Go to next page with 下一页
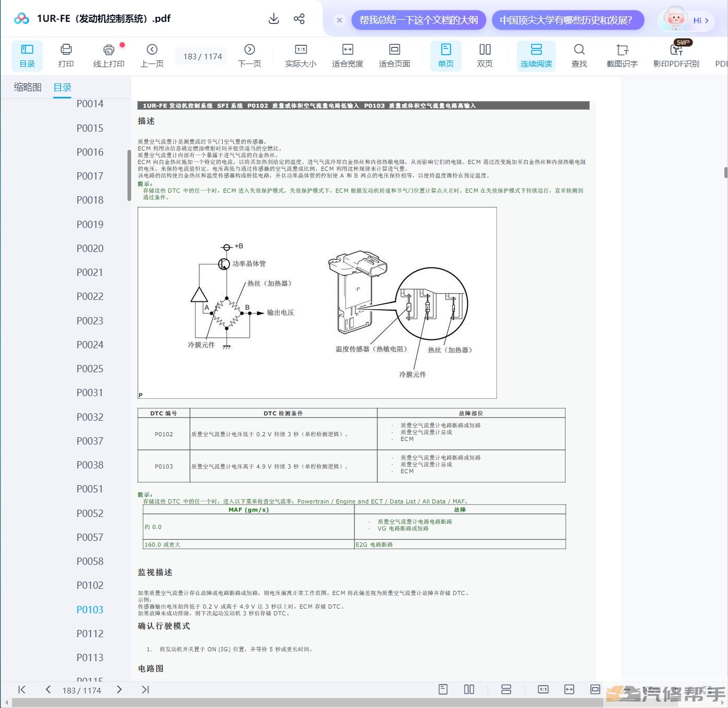Screen dimensions: 728x708 click(x=249, y=56)
